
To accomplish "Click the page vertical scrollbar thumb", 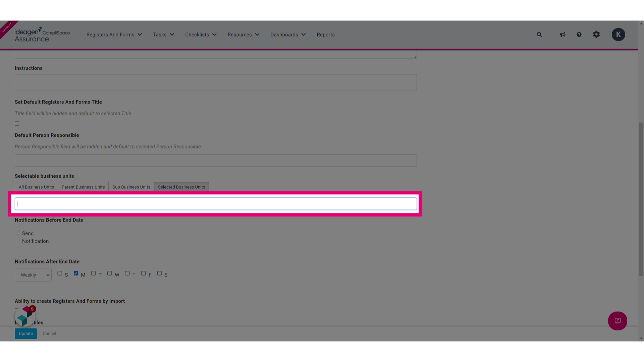I will tap(641, 199).
